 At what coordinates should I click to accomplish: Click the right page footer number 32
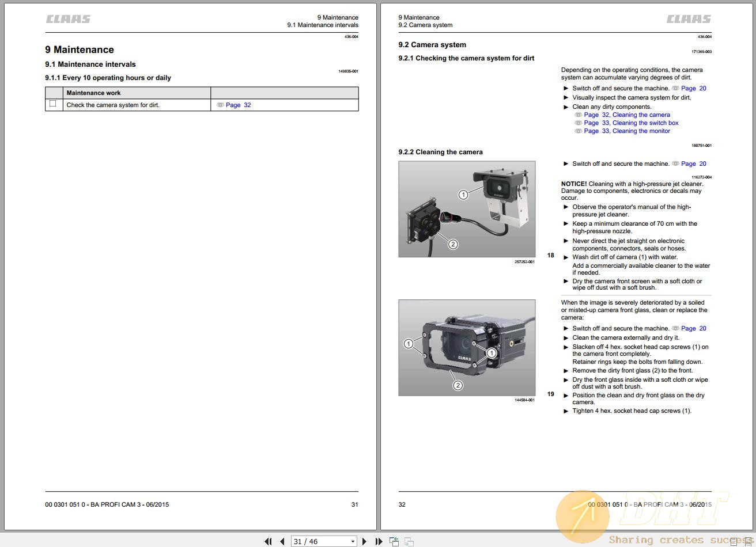[x=402, y=504]
